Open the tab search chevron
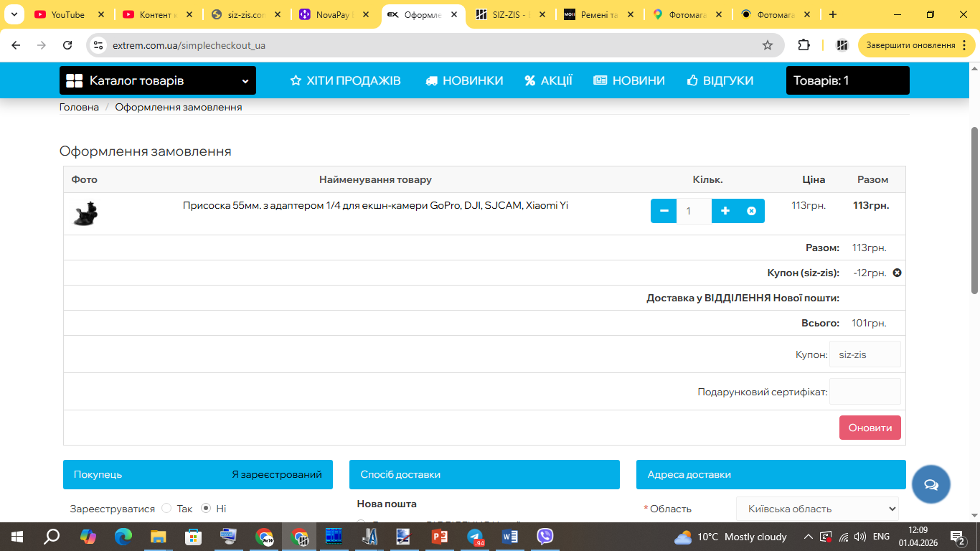 [14, 14]
